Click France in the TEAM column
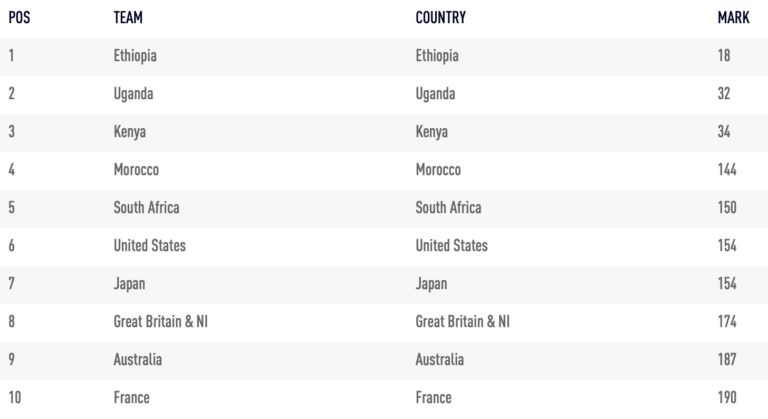 [131, 398]
